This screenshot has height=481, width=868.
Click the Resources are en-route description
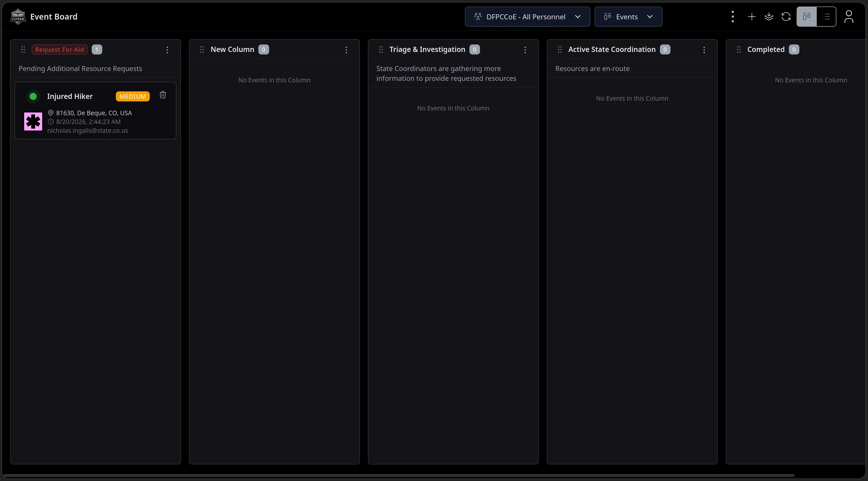[592, 69]
